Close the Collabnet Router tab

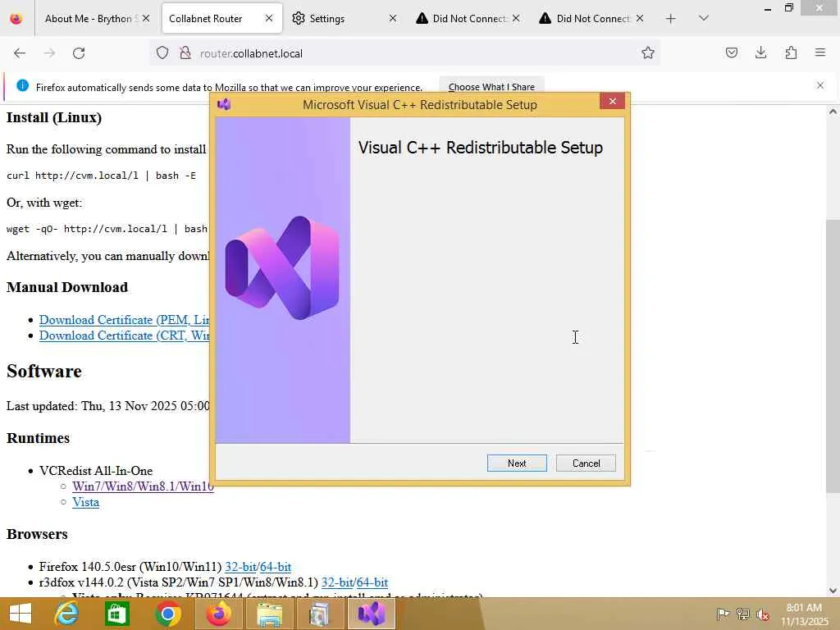coord(269,19)
